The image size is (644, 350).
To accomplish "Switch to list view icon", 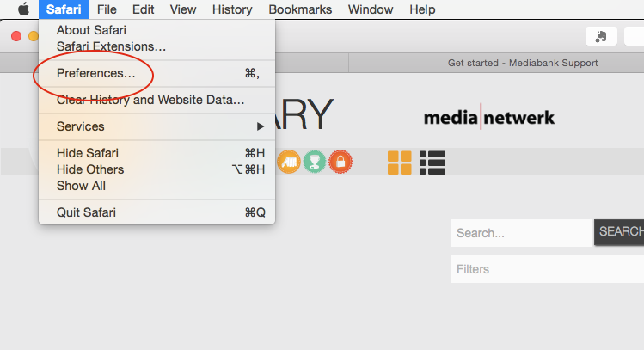I will pos(432,163).
